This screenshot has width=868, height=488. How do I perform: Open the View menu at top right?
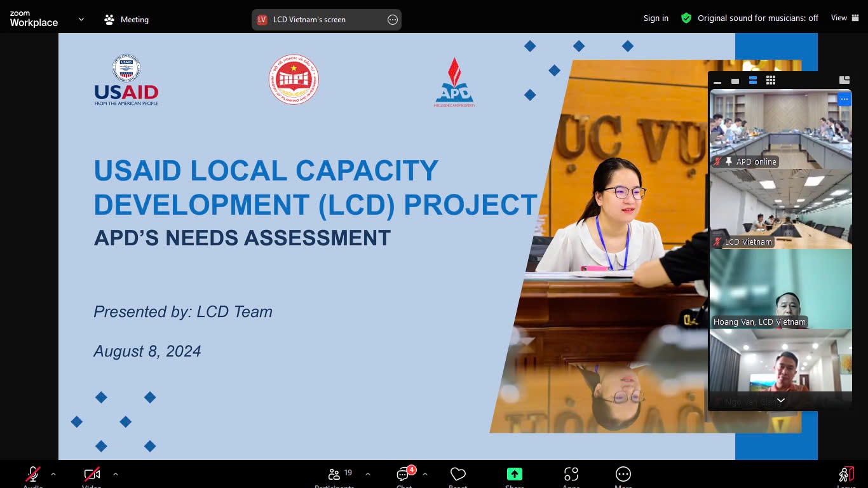[843, 18]
